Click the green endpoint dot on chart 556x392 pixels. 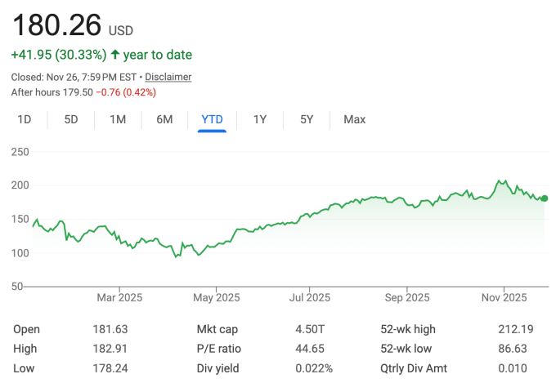pos(545,198)
